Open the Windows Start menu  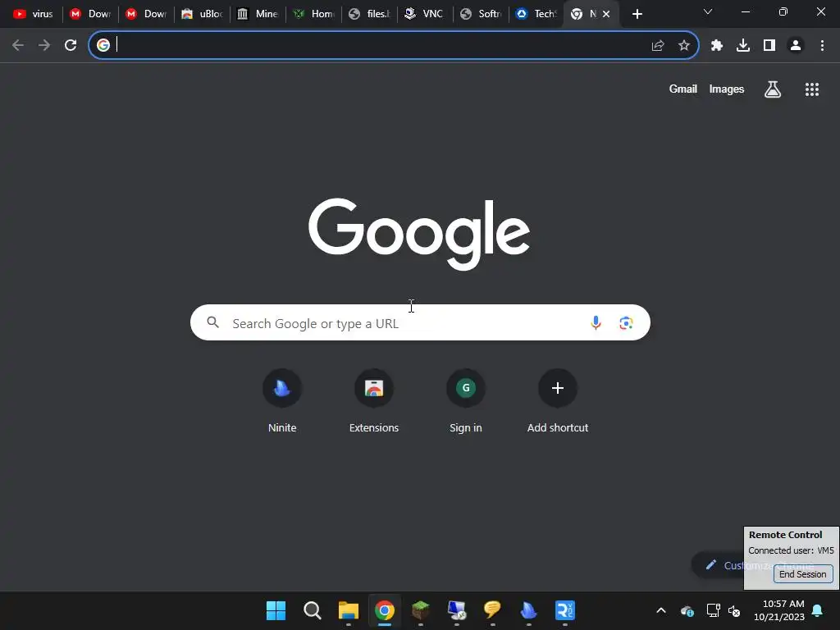pos(276,610)
